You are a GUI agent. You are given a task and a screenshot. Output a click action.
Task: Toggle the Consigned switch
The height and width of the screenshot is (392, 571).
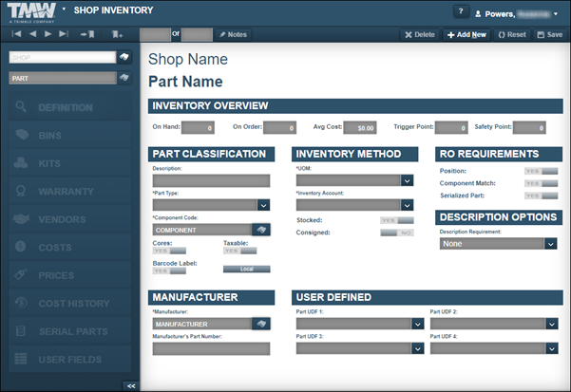[397, 233]
